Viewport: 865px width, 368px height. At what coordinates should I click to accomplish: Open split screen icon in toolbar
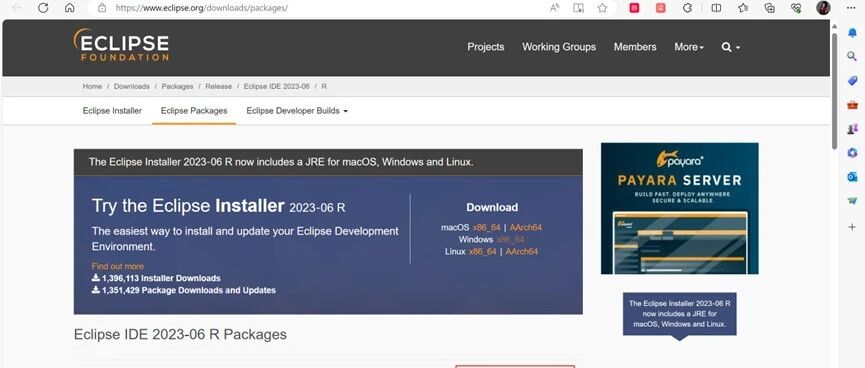(x=716, y=8)
